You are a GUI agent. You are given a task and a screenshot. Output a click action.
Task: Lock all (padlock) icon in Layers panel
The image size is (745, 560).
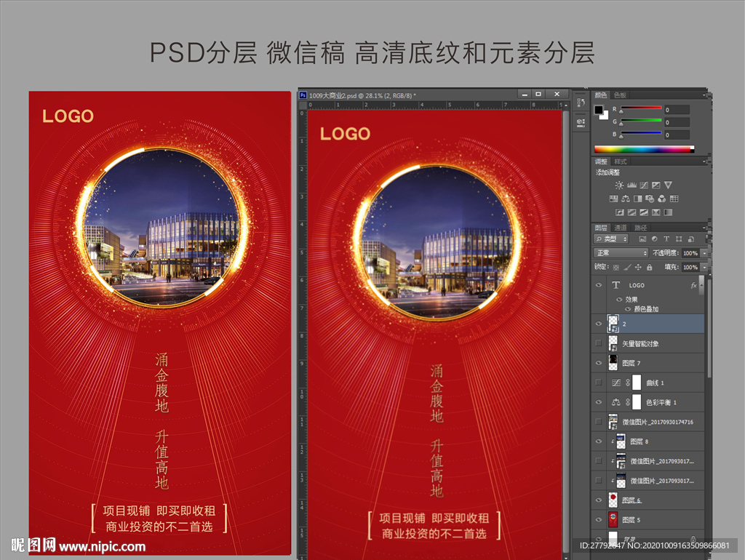coord(650,268)
